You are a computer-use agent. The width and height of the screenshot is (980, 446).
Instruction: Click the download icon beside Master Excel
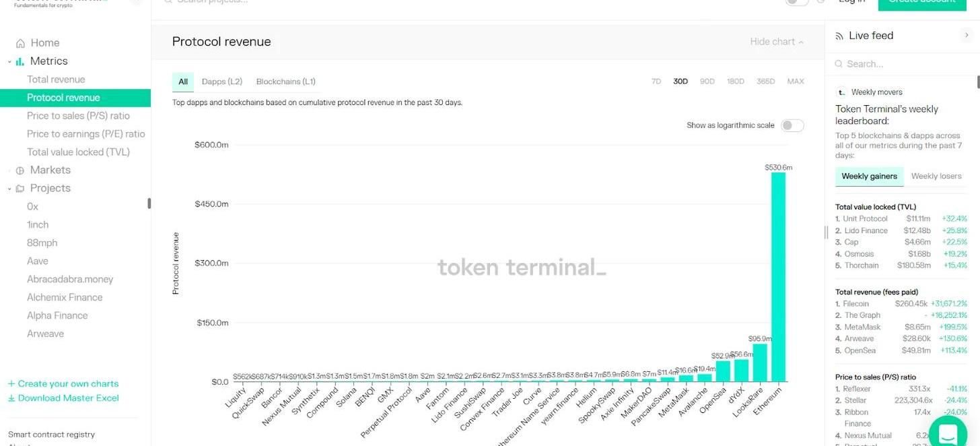[11, 398]
